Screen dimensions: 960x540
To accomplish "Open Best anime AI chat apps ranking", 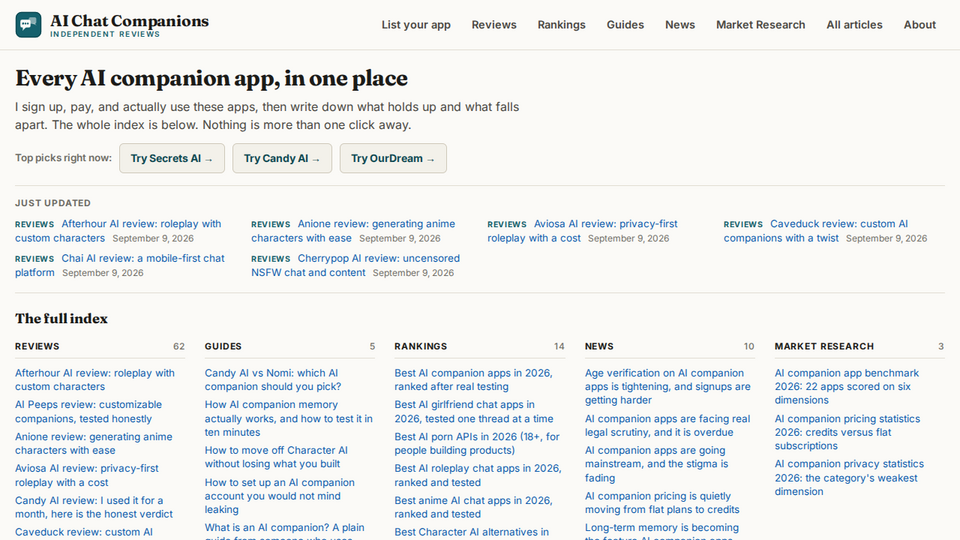I will coord(473,507).
